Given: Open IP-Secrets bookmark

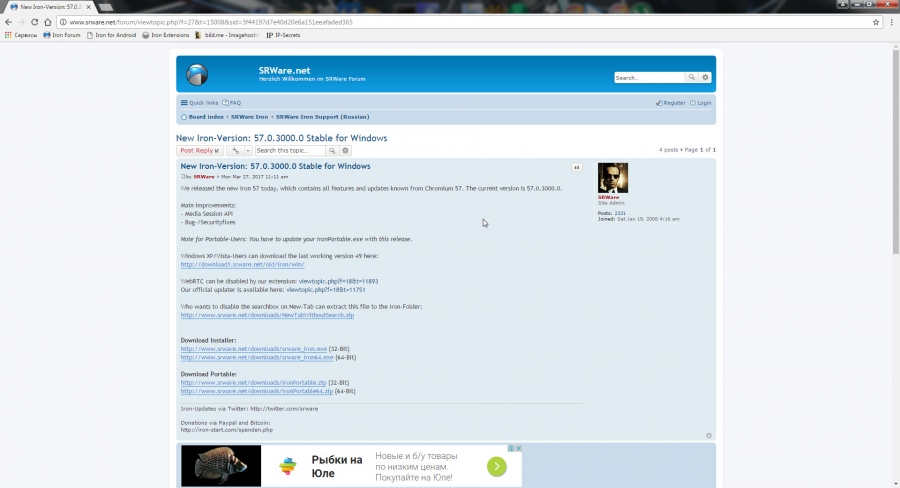Looking at the screenshot, I should click(x=283, y=35).
